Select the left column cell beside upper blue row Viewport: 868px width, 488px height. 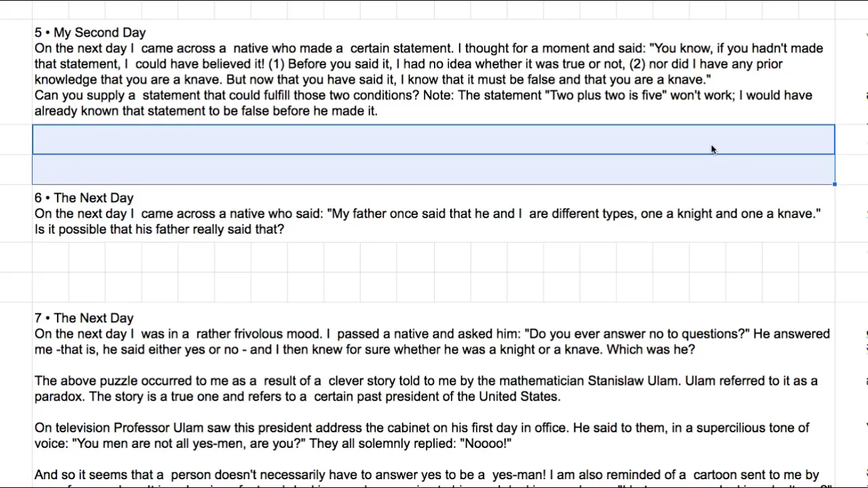(x=16, y=140)
